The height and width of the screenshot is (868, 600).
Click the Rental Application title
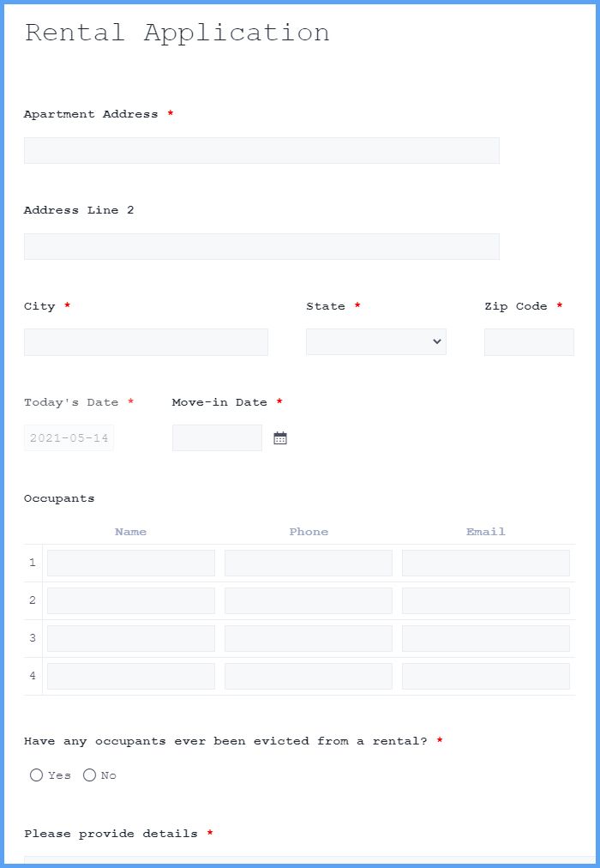click(x=177, y=33)
